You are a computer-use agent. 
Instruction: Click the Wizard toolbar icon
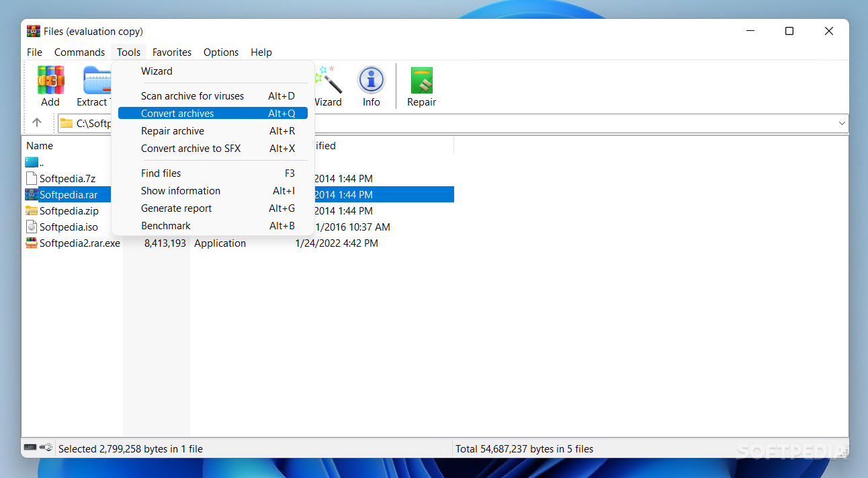[x=328, y=80]
